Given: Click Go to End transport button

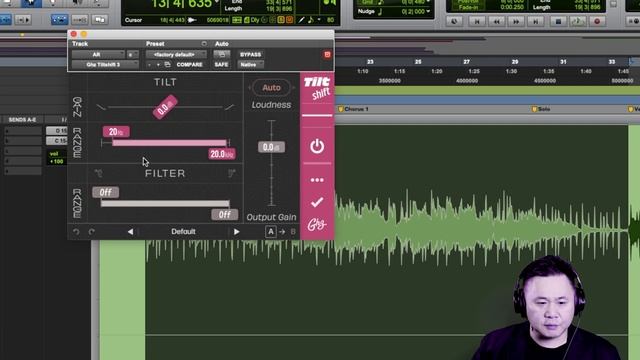Looking at the screenshot, I should (536, 21).
